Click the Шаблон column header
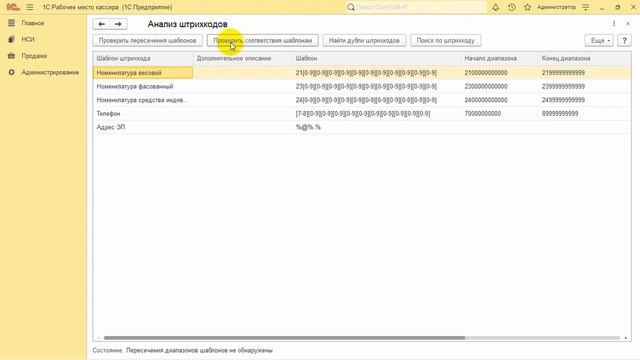 [377, 58]
